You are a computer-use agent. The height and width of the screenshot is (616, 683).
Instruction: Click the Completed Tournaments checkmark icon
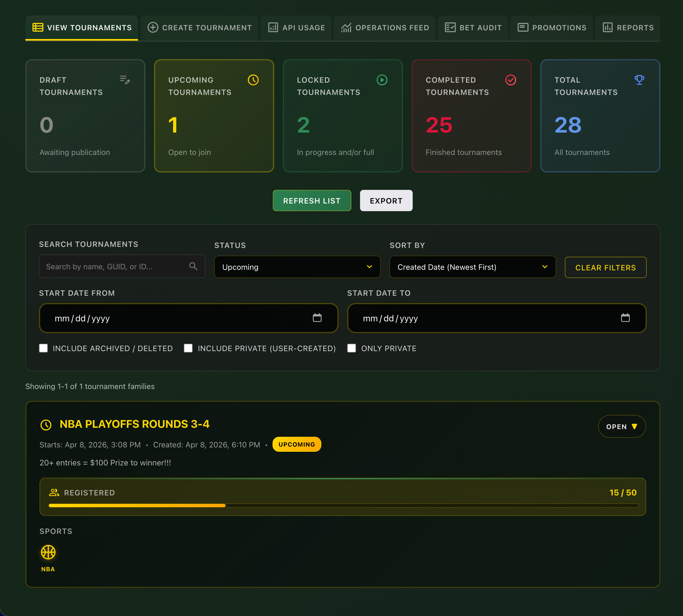(x=511, y=80)
